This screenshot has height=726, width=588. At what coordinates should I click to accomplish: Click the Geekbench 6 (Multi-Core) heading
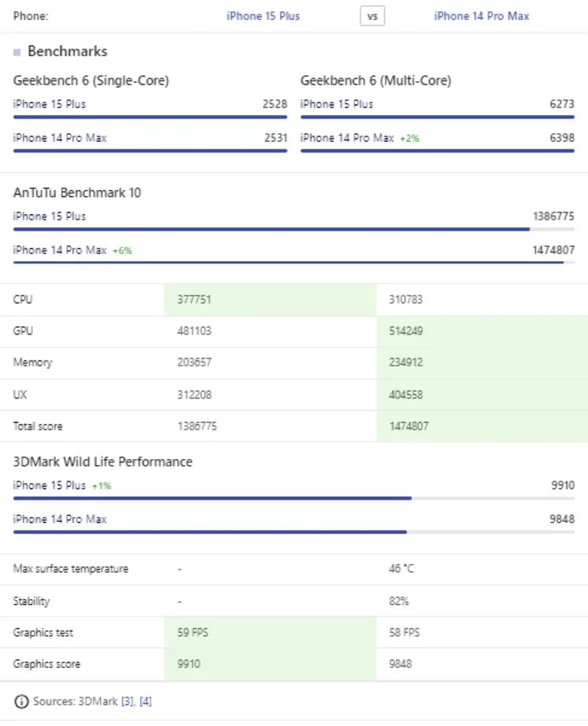point(376,80)
